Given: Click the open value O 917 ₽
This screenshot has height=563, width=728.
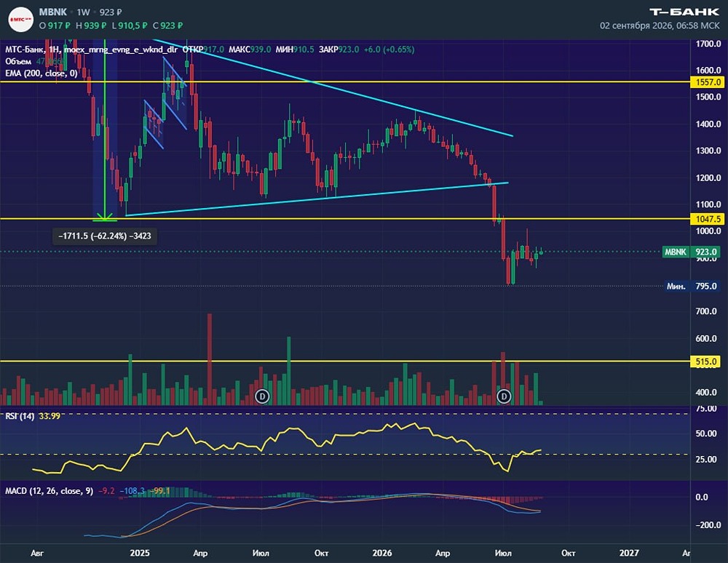Looking at the screenshot, I should click(55, 25).
